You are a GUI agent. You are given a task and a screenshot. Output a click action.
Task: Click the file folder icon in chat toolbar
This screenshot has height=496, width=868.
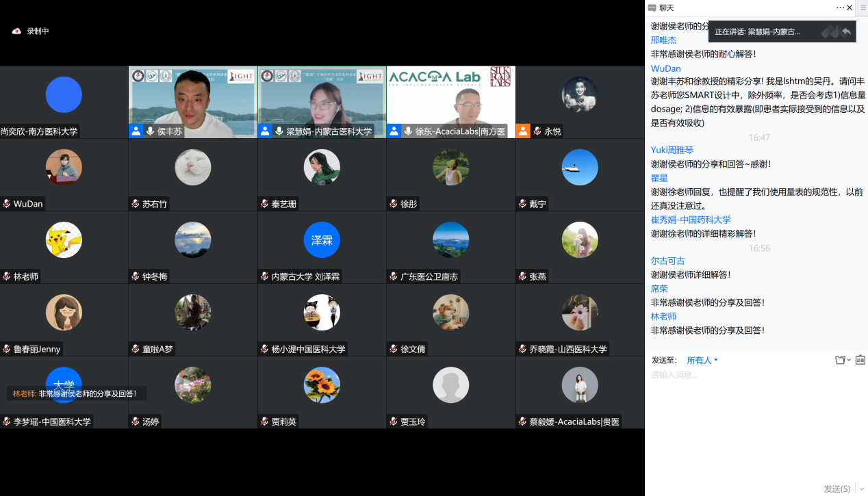pos(840,360)
